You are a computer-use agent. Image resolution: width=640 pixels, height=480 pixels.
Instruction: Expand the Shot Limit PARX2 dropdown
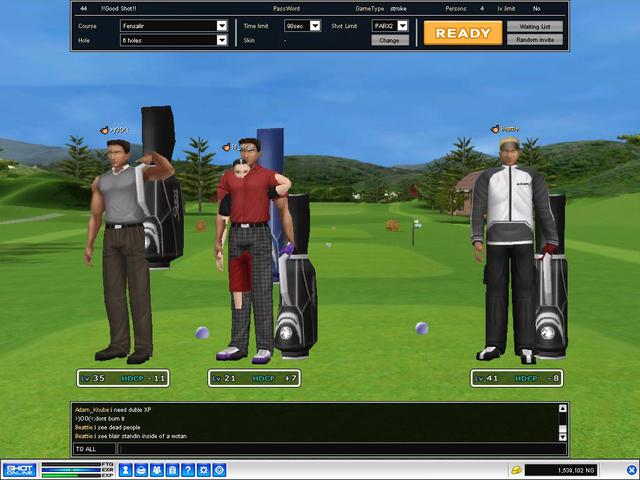[390, 26]
